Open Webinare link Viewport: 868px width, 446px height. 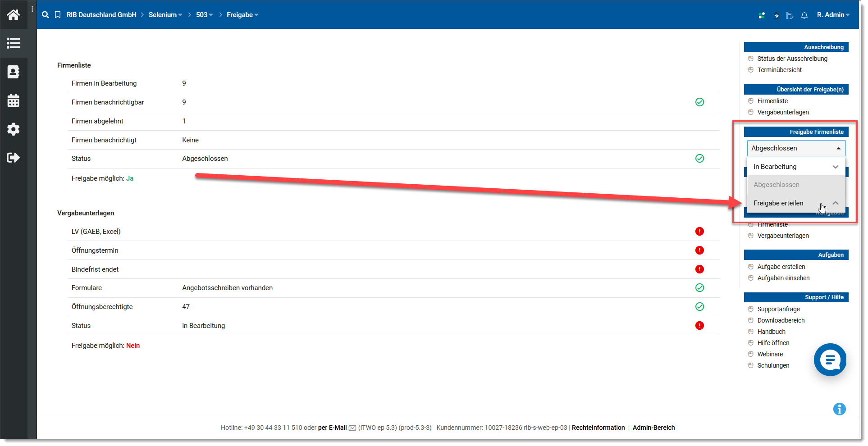tap(770, 354)
